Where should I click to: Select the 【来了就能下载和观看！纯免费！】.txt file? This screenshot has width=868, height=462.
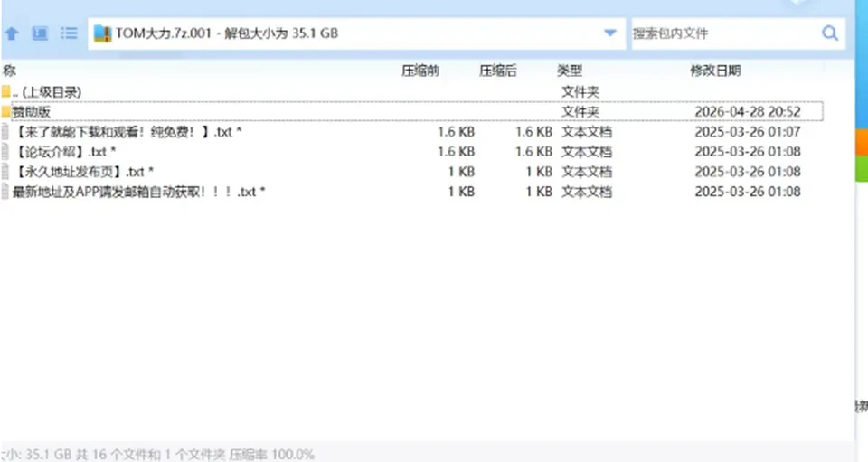pos(412,132)
